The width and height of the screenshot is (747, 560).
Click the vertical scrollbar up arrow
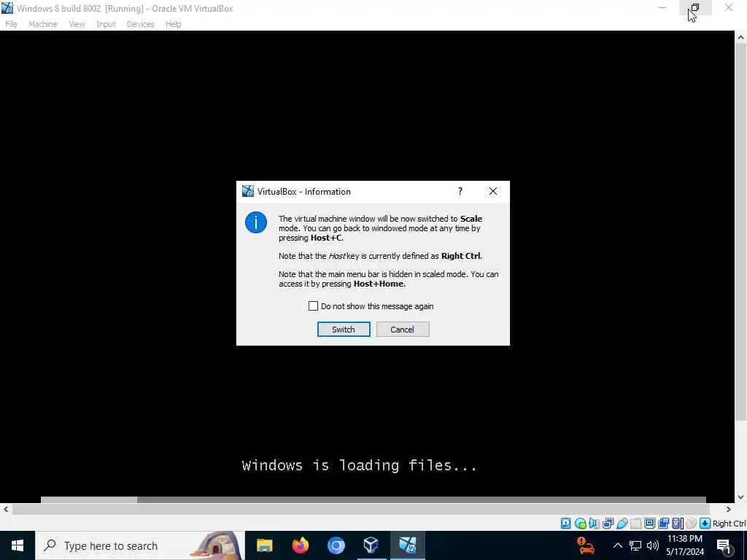741,37
